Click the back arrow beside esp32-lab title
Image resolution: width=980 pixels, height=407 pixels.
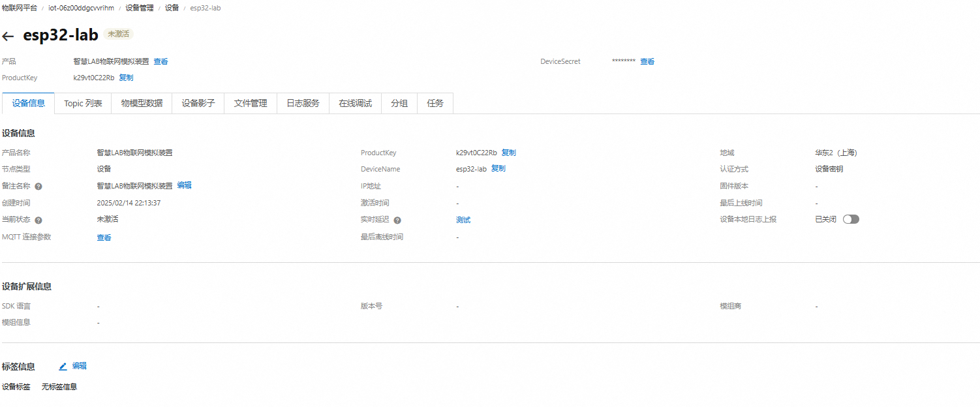(8, 36)
